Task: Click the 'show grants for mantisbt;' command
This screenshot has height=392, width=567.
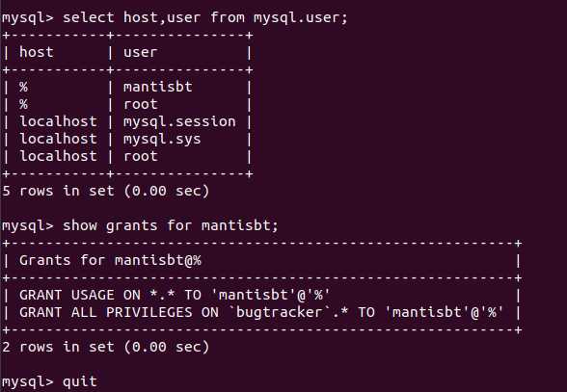Action: [x=171, y=225]
